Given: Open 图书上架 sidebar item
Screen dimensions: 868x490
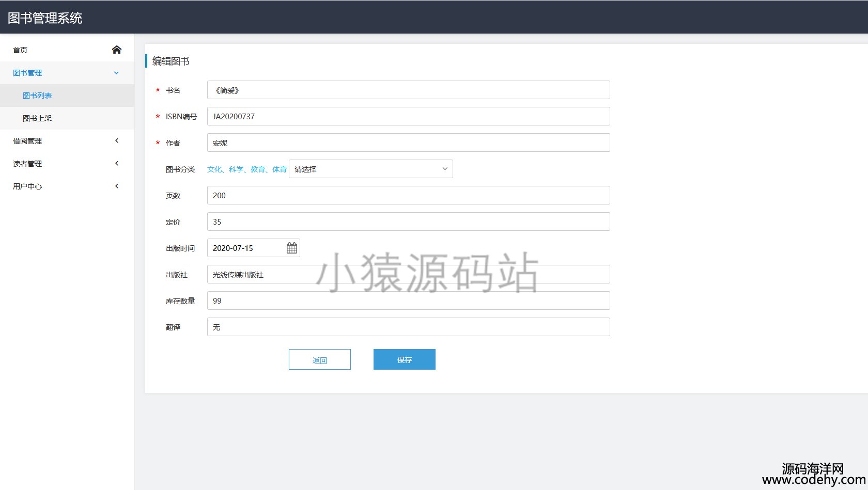Looking at the screenshot, I should click(37, 118).
